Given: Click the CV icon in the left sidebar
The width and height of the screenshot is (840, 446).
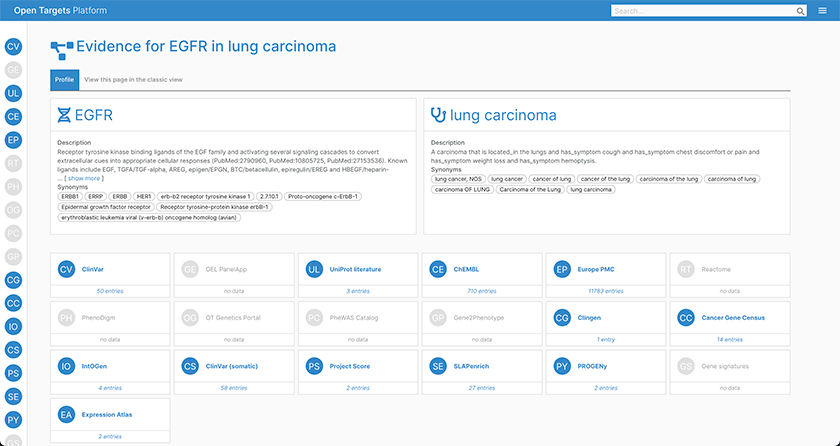Looking at the screenshot, I should (13, 47).
